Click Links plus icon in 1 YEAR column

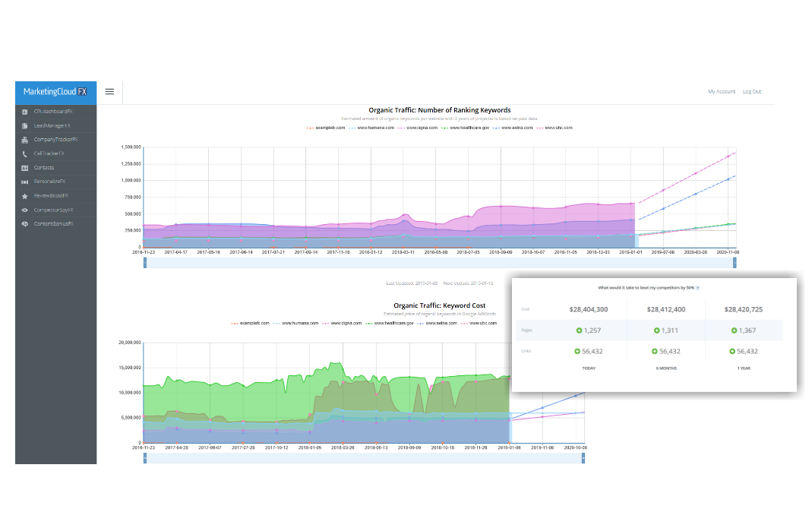tap(732, 351)
